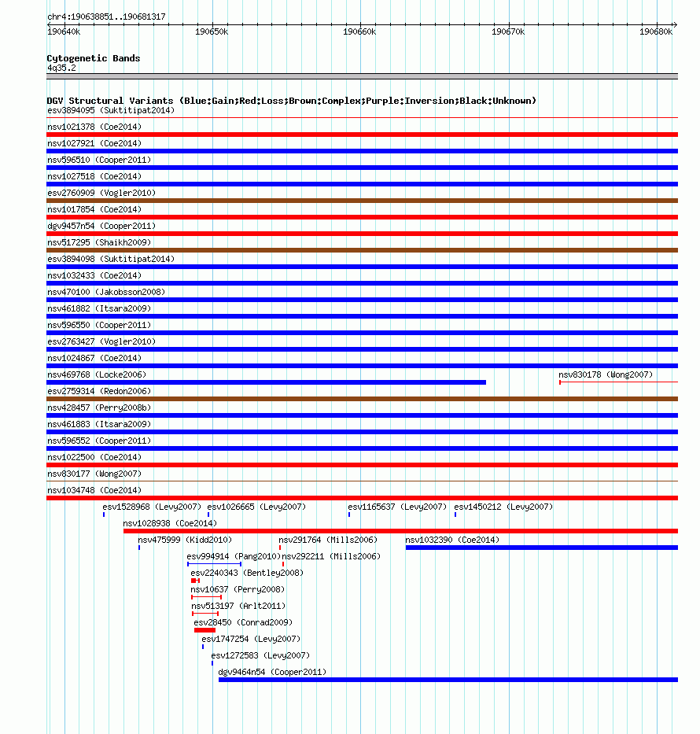Select nsv461882 (Itsara2009) label
700x734 pixels.
pos(99,308)
